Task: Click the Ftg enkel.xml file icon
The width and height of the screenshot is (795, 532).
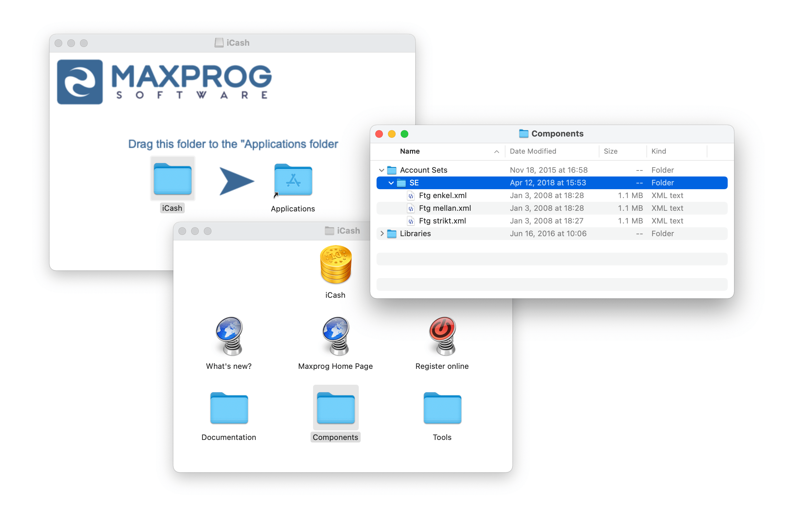Action: pyautogui.click(x=411, y=196)
